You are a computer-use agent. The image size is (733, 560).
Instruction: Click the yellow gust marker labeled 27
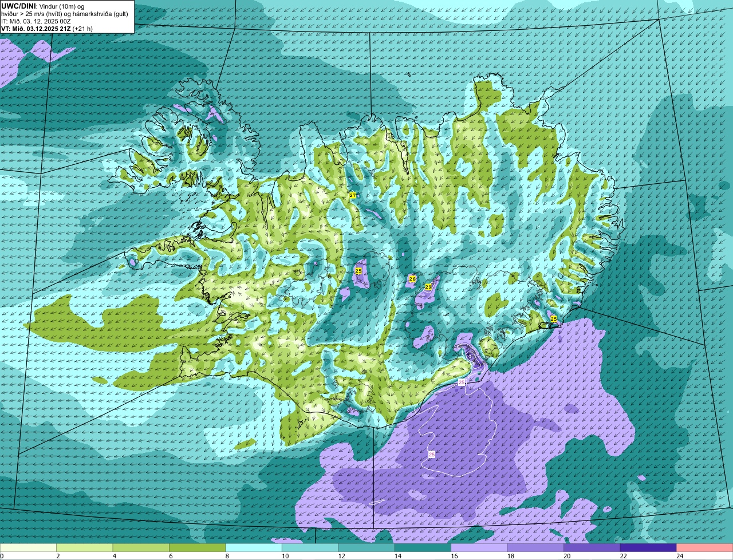pos(353,196)
